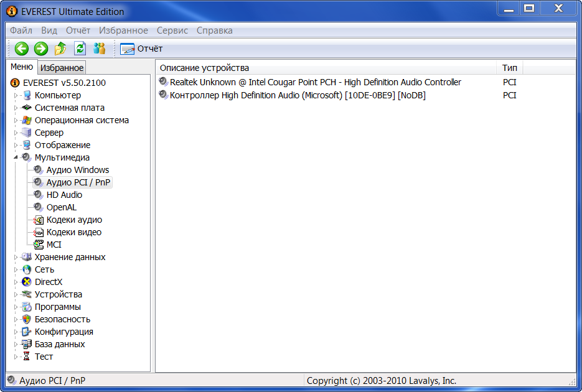Viewport: 582px width, 392px height.
Task: Sort by Описание устройства column header
Action: click(326, 68)
